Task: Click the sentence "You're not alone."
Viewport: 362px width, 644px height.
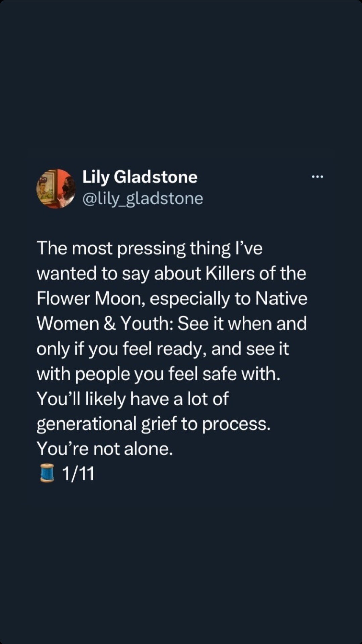Action: tap(105, 449)
